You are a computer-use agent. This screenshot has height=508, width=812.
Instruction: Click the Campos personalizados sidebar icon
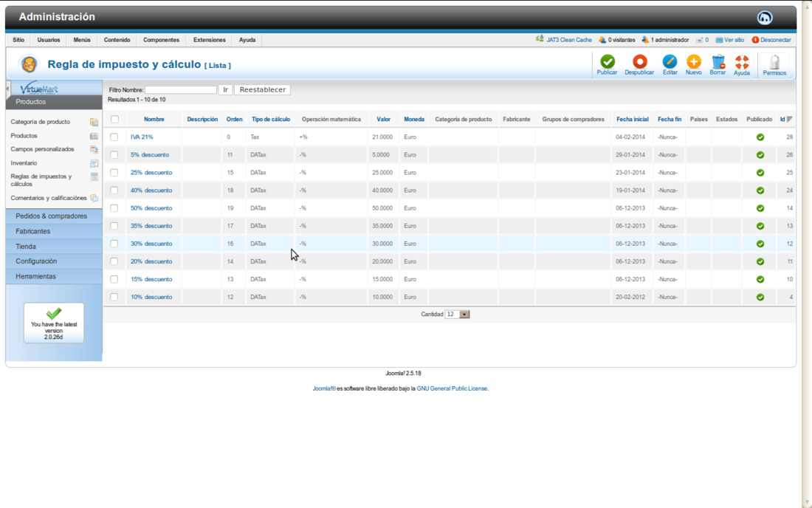pos(94,149)
